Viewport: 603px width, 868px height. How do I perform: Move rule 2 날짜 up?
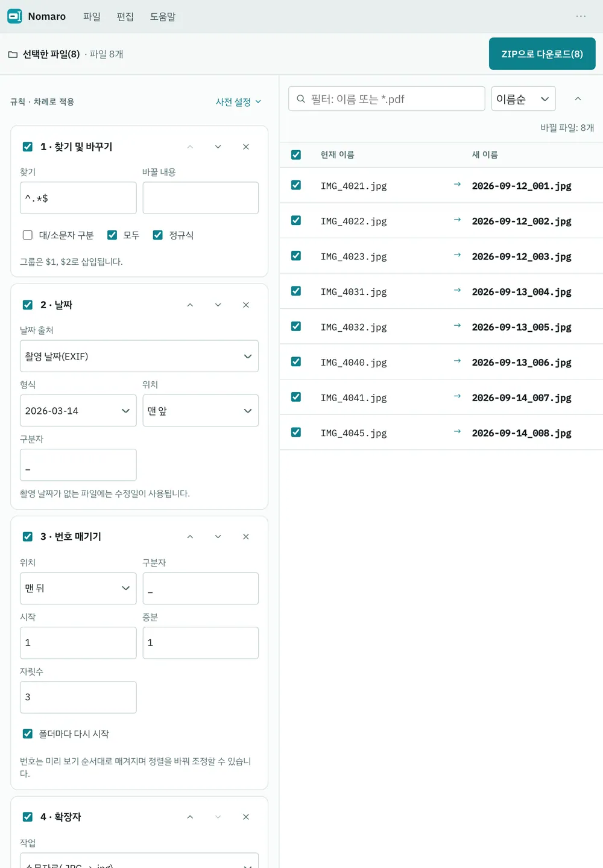pyautogui.click(x=190, y=305)
